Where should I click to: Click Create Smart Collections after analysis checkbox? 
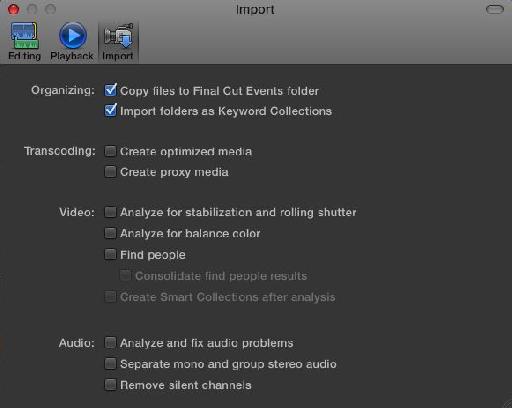[110, 296]
